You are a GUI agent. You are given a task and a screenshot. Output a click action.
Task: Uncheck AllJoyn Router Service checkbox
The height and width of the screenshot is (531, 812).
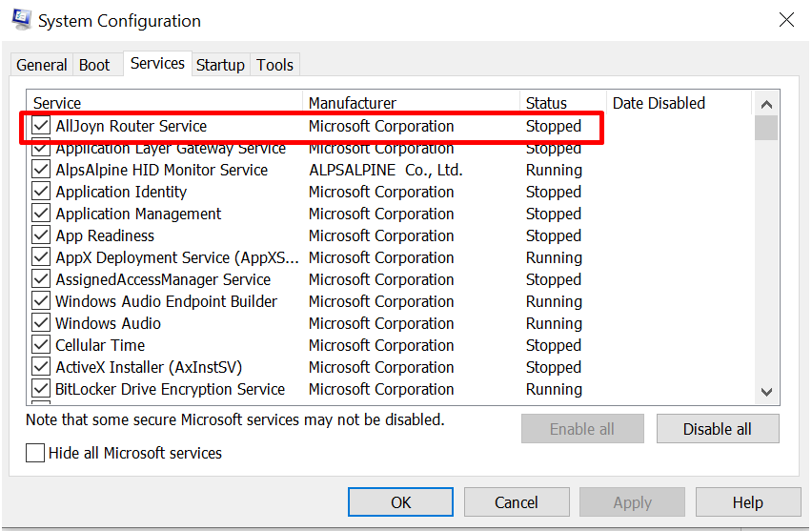[x=41, y=126]
